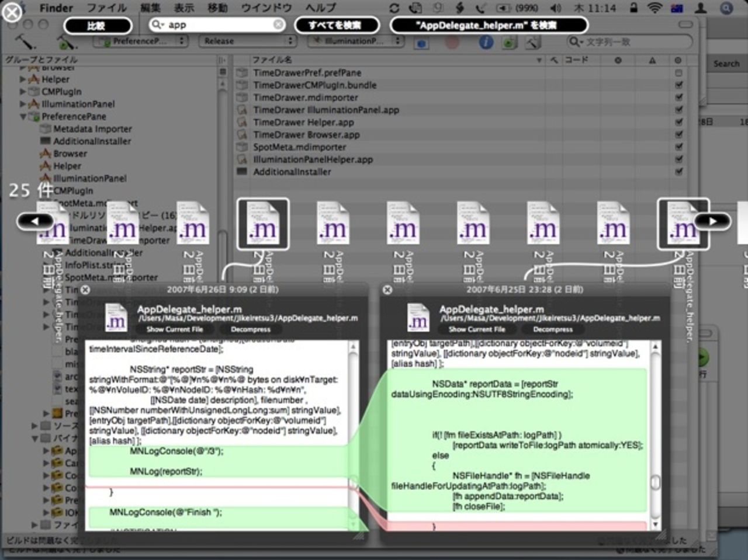
Task: Close the June 25 23:28 diff panel
Action: coord(387,290)
